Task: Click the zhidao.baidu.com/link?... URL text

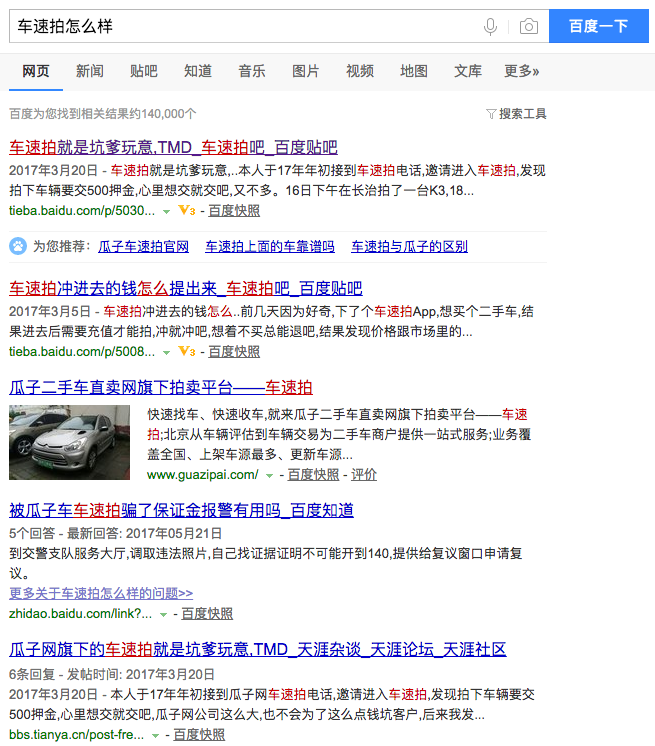Action: pos(80,614)
